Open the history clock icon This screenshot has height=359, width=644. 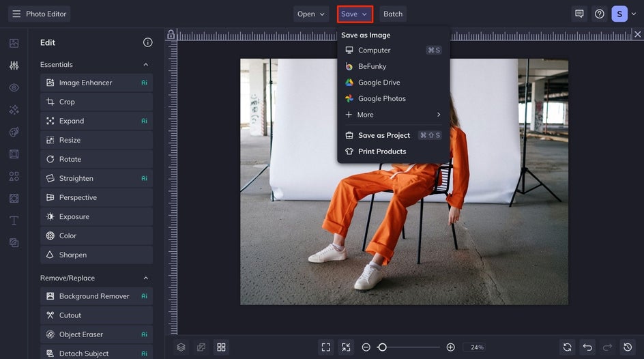pyautogui.click(x=628, y=347)
